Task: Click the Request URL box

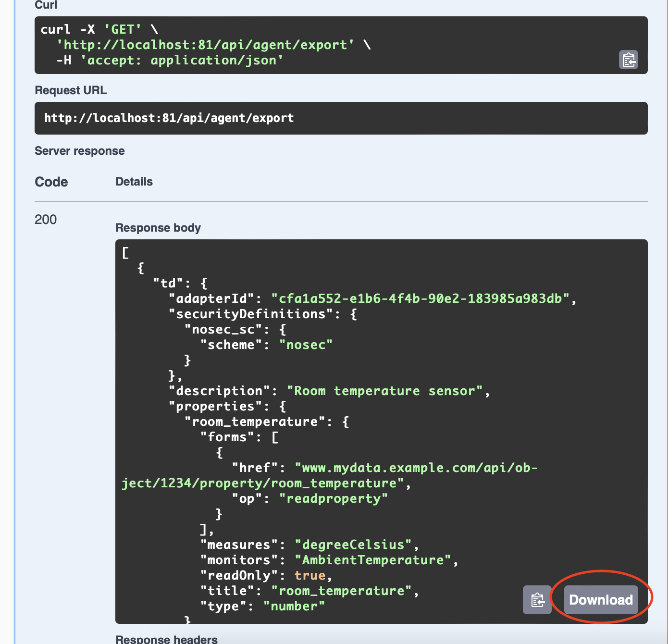Action: coord(341,118)
